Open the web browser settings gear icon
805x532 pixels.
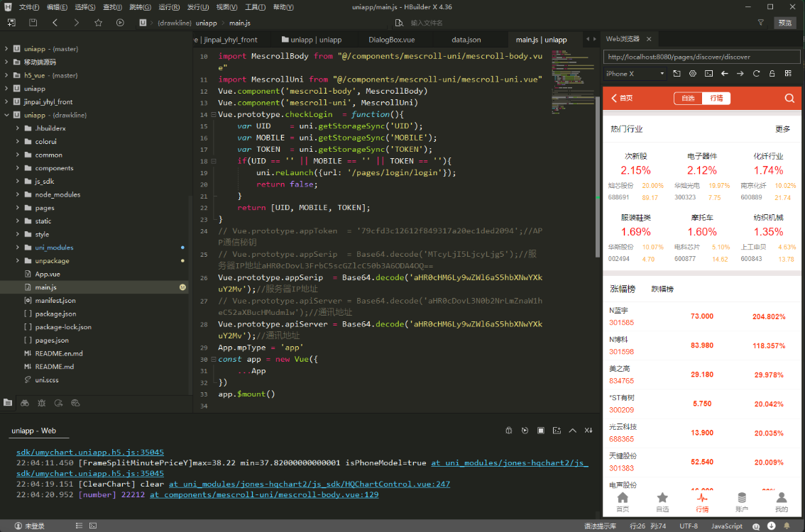click(693, 73)
